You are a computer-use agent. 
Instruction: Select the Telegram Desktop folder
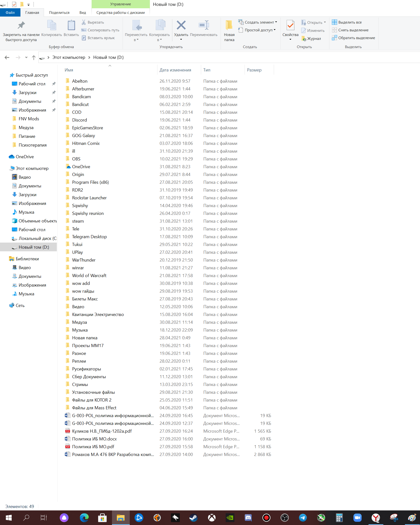pos(89,237)
